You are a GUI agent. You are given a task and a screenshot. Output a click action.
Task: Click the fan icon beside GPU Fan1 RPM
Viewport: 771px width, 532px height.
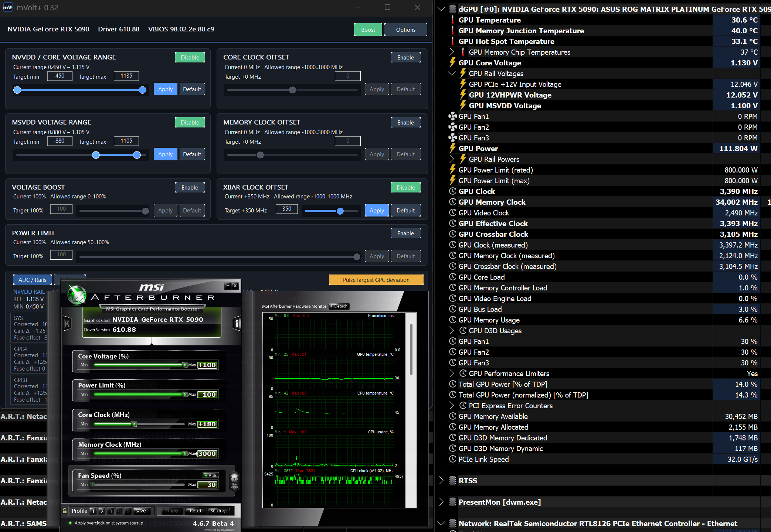click(453, 116)
